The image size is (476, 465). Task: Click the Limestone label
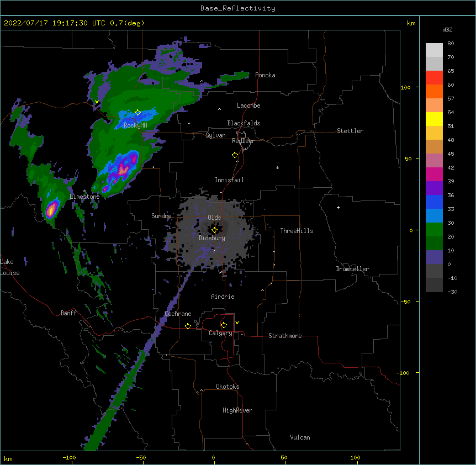(84, 197)
